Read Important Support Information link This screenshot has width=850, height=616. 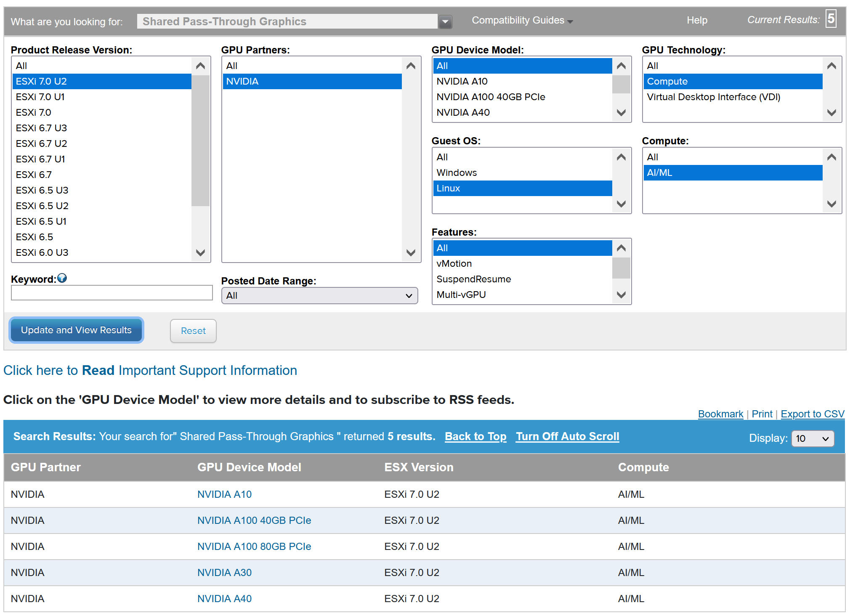click(x=151, y=370)
